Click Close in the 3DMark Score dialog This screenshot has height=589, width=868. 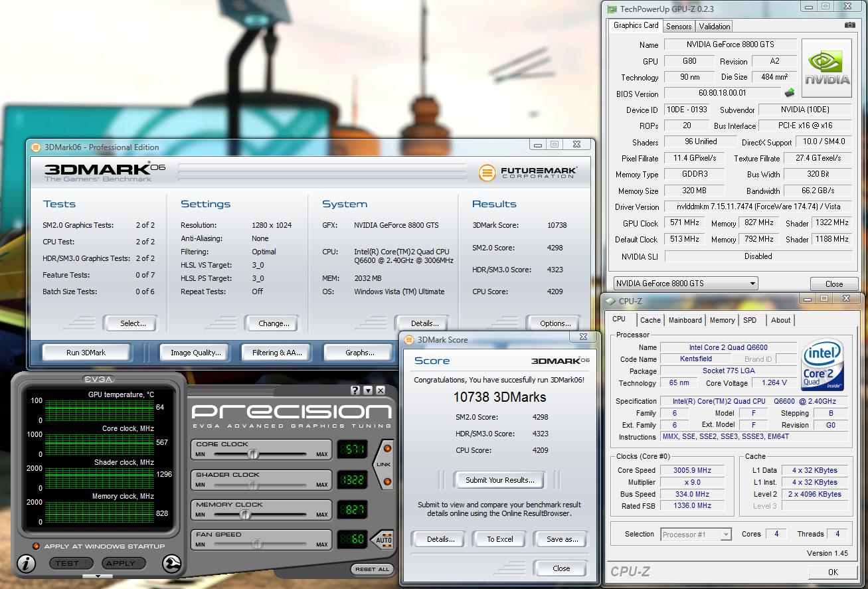[x=561, y=568]
